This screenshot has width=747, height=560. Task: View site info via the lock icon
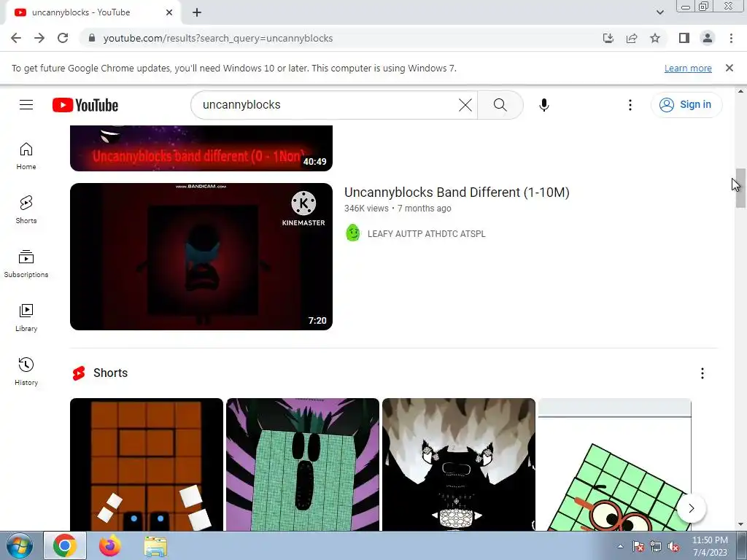(x=92, y=38)
